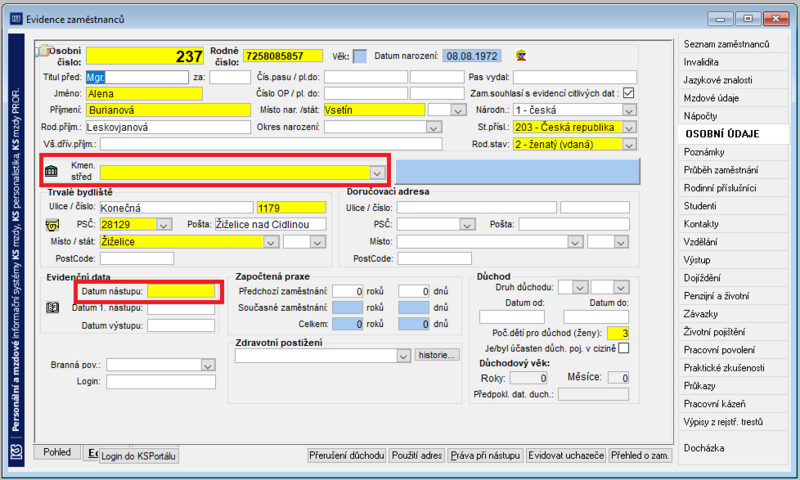Image resolution: width=800 pixels, height=480 pixels.
Task: Click the KS logo icon in the left sidebar
Action: point(16,452)
